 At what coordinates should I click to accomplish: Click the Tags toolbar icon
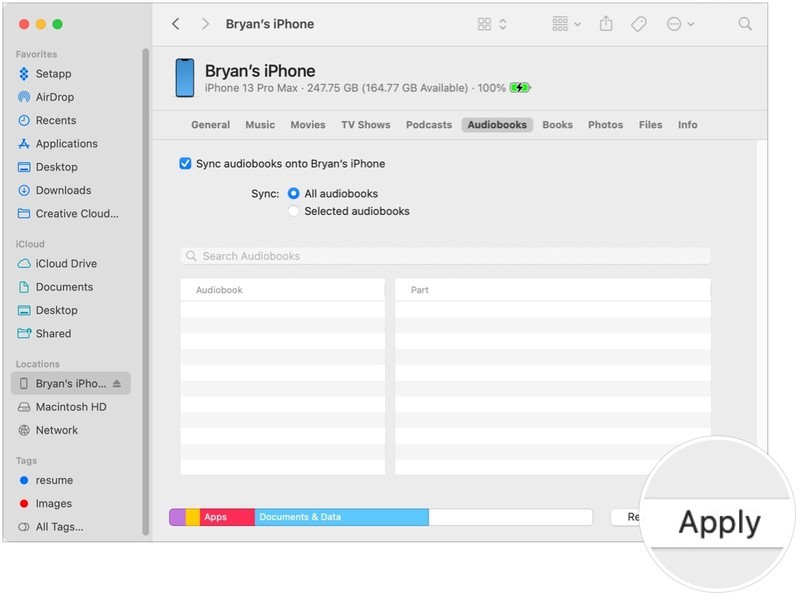[639, 24]
